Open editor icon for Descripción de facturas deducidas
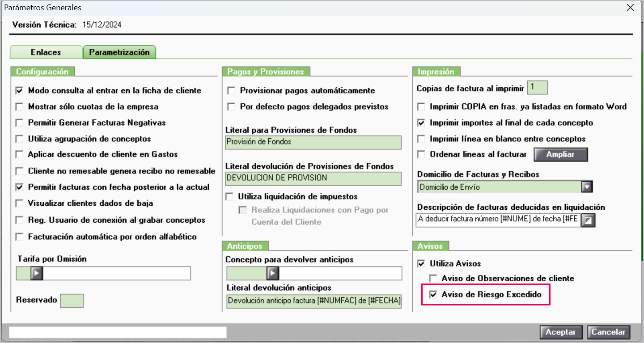The image size is (644, 343). tap(589, 220)
